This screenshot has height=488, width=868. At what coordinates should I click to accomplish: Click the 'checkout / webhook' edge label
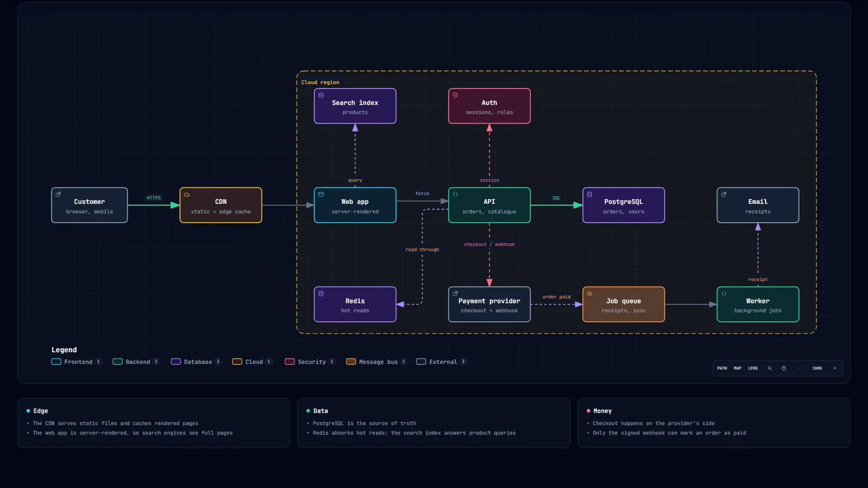(x=489, y=245)
